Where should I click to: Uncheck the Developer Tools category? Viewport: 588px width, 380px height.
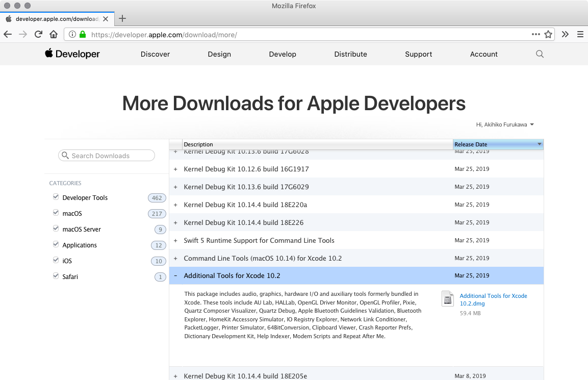pyautogui.click(x=56, y=197)
